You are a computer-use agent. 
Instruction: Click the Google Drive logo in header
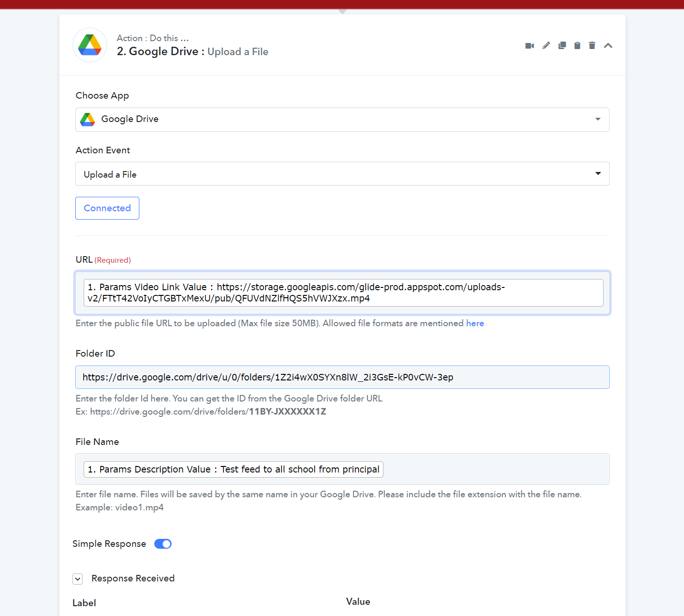click(x=90, y=45)
